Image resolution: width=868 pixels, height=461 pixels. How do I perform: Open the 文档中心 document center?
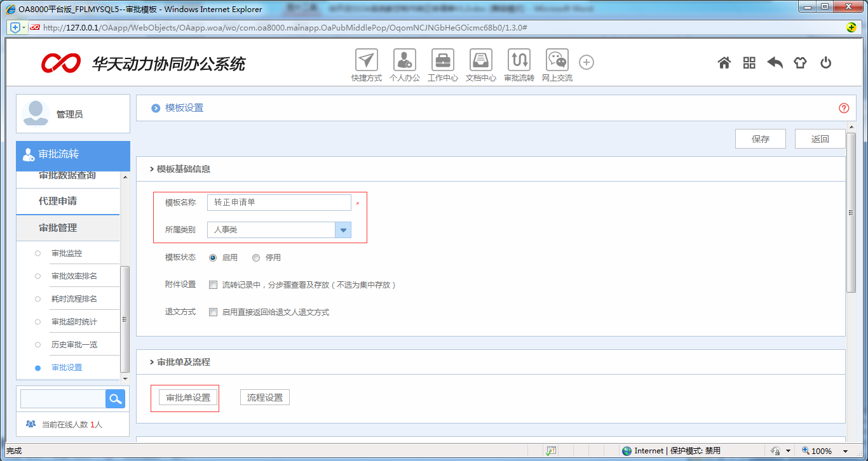[480, 62]
